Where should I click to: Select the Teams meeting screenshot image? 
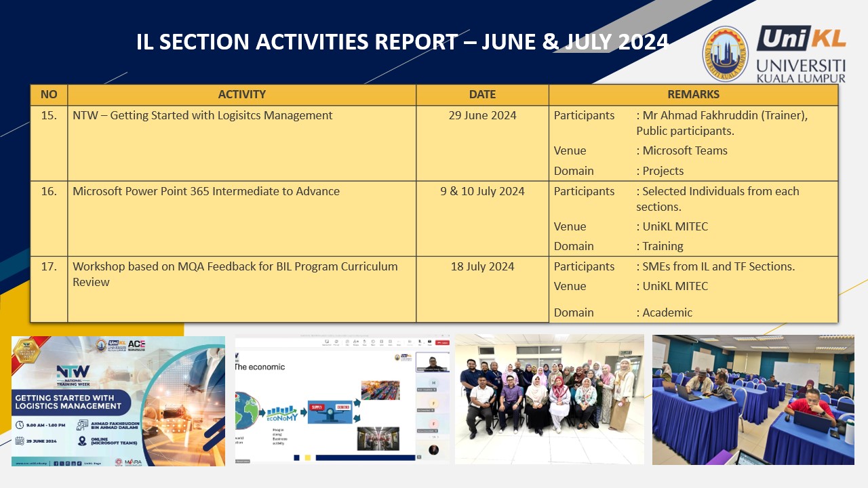coord(342,399)
